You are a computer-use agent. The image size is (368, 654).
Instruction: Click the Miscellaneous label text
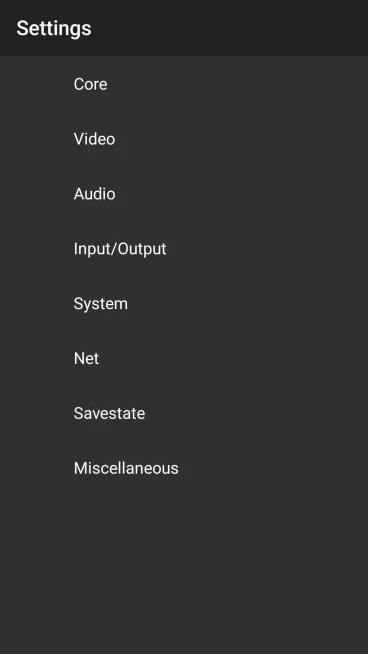[126, 468]
